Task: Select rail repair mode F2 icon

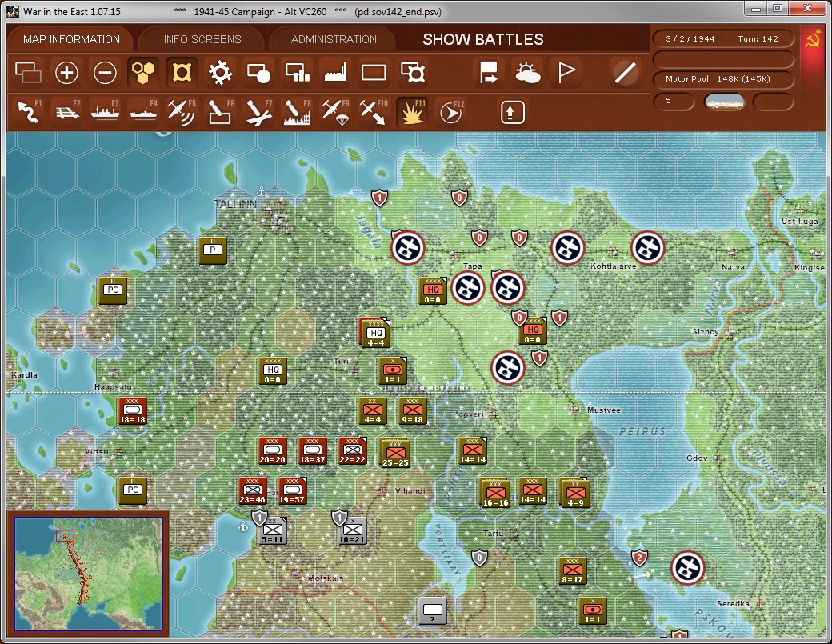Action: click(66, 112)
